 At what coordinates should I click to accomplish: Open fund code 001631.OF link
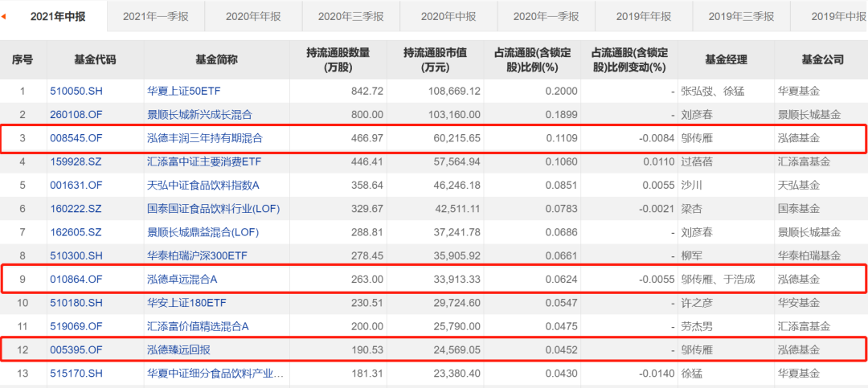[77, 186]
